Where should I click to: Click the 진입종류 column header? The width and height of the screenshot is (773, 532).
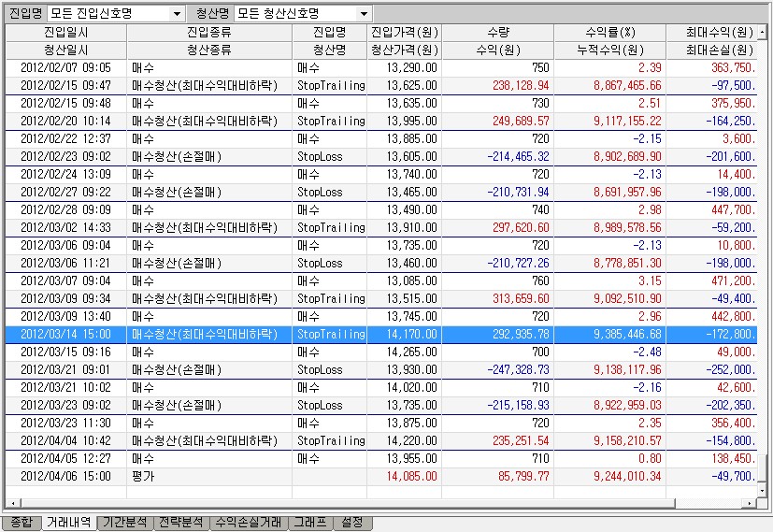pyautogui.click(x=209, y=33)
